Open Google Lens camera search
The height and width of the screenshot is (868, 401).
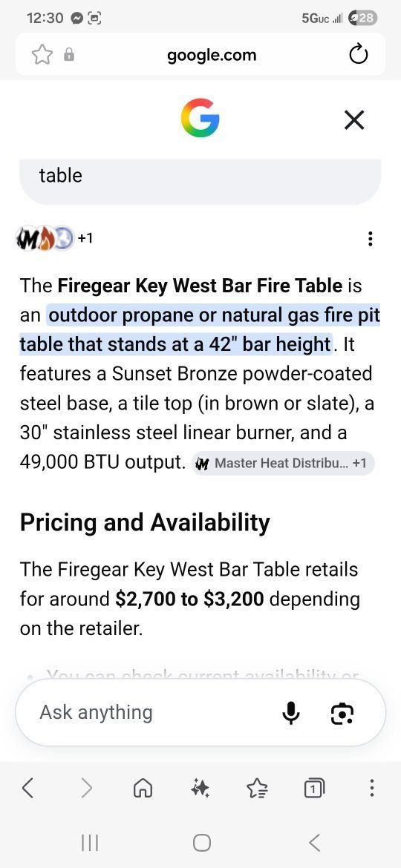[x=342, y=714]
